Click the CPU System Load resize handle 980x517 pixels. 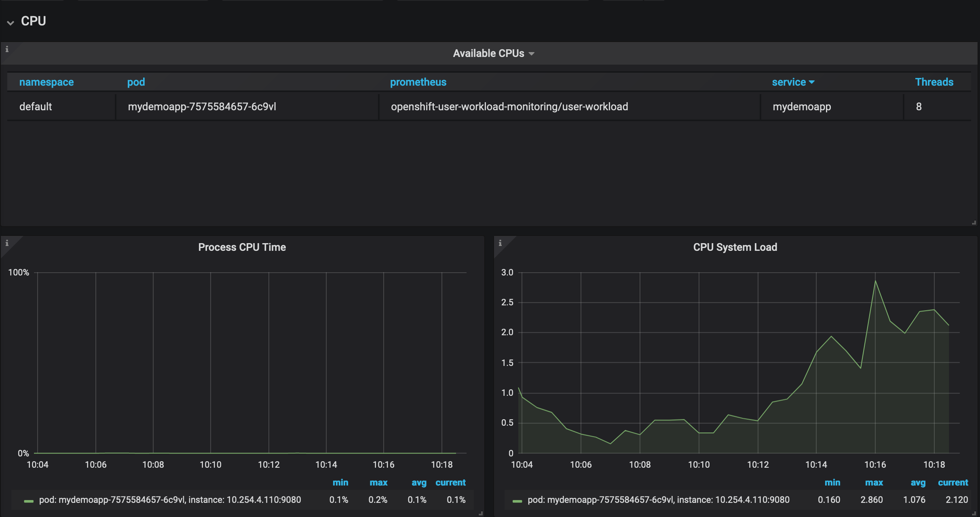[974, 513]
